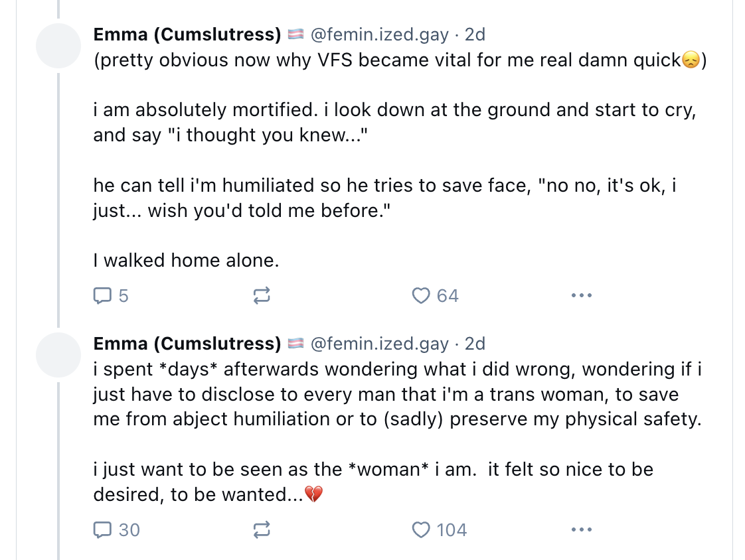Open the 2d timestamp on the first post

coord(475,35)
